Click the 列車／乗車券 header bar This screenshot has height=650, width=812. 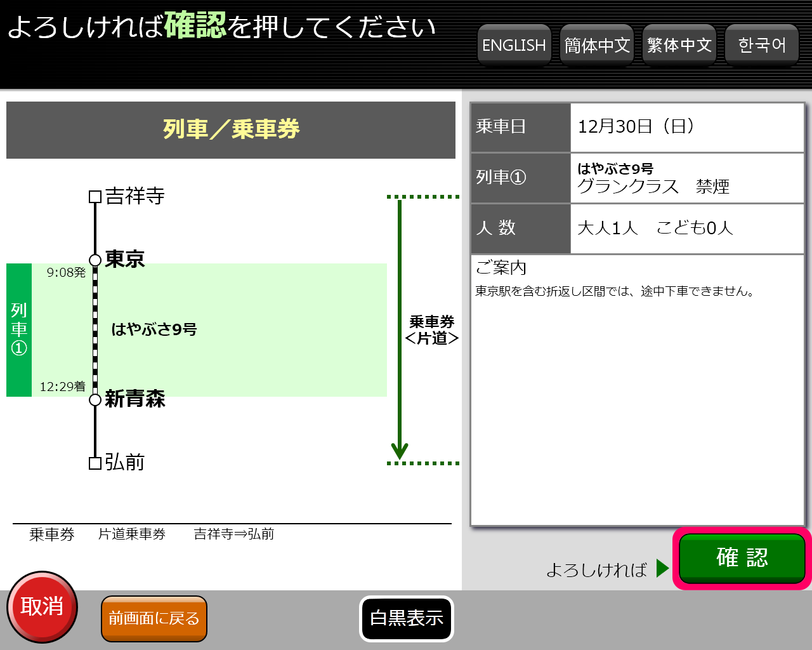(x=231, y=130)
